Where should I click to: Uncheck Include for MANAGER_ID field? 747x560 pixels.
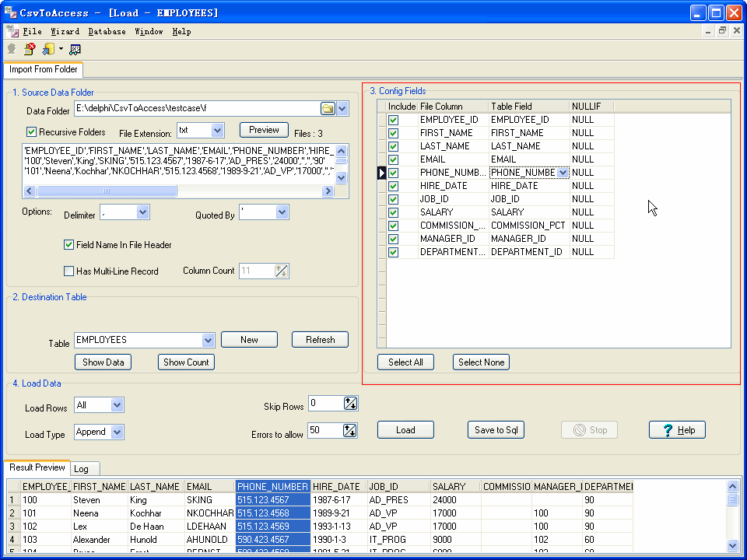pyautogui.click(x=393, y=239)
